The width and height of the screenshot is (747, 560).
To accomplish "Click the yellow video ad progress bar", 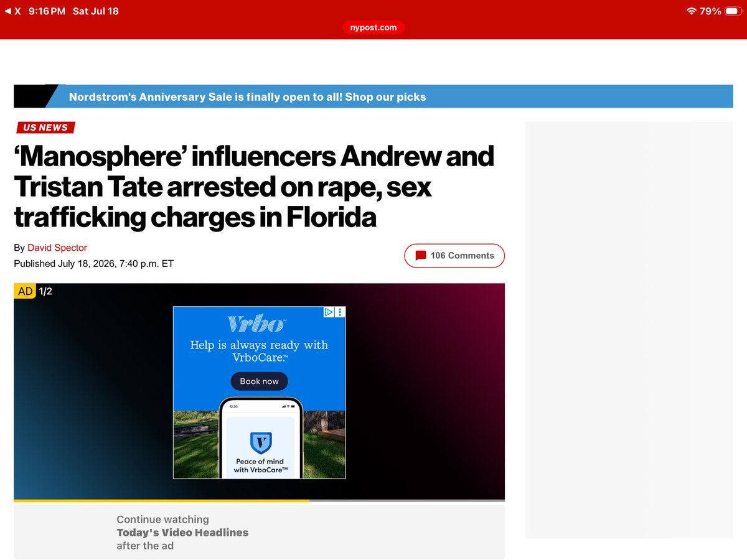I will click(x=162, y=500).
